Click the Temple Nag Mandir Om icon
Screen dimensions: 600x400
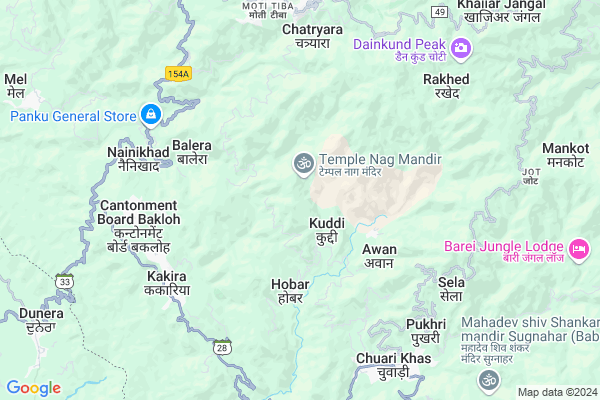304,165
